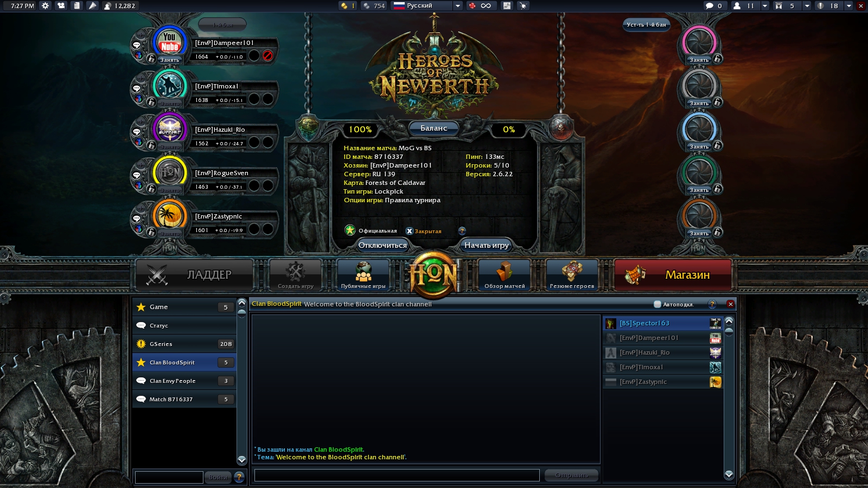This screenshot has width=868, height=488.
Task: Expand plus button on Timoxa1 slot
Action: coord(141,78)
